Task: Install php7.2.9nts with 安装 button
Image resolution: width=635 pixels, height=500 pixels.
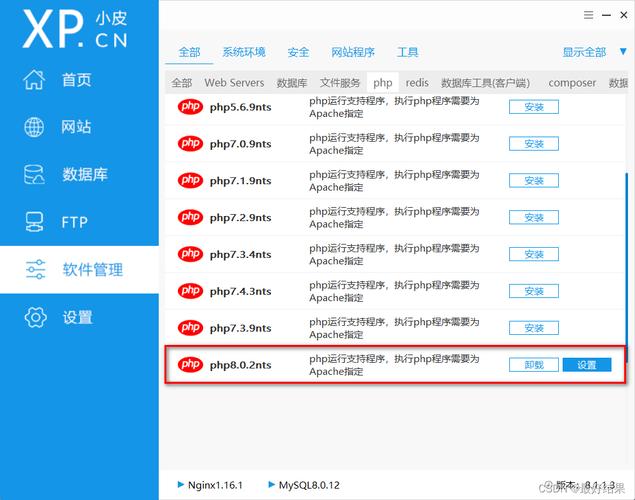Action: 534,217
